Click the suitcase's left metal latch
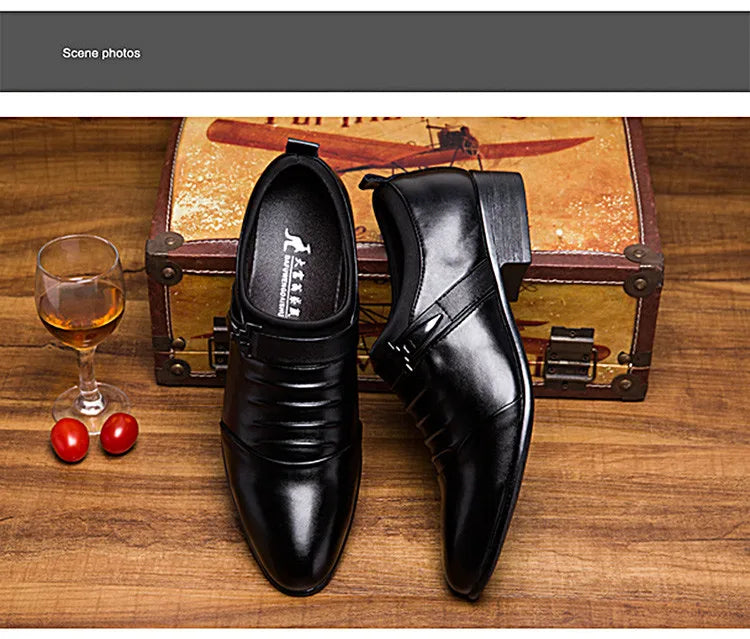Image resolution: width=750 pixels, height=639 pixels. coord(219,345)
